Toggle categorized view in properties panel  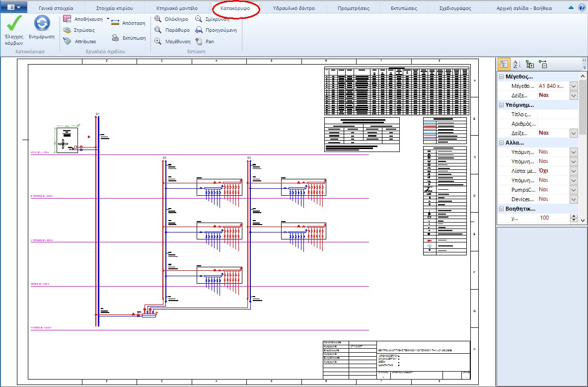click(x=504, y=64)
